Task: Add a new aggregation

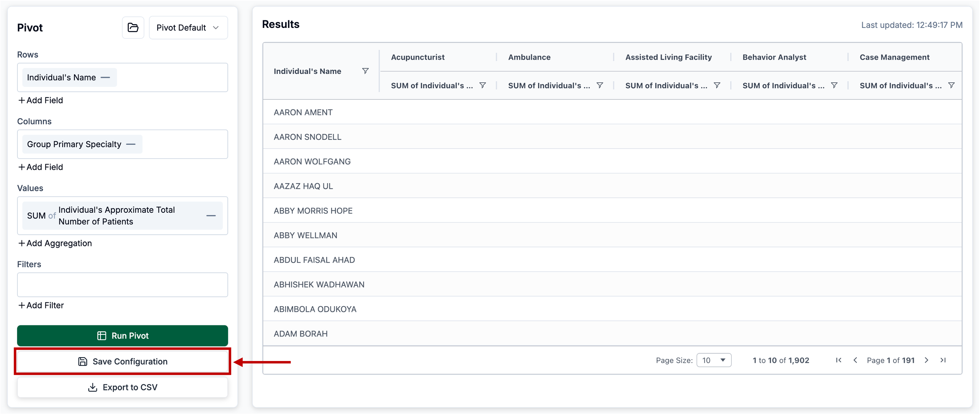Action: (55, 243)
